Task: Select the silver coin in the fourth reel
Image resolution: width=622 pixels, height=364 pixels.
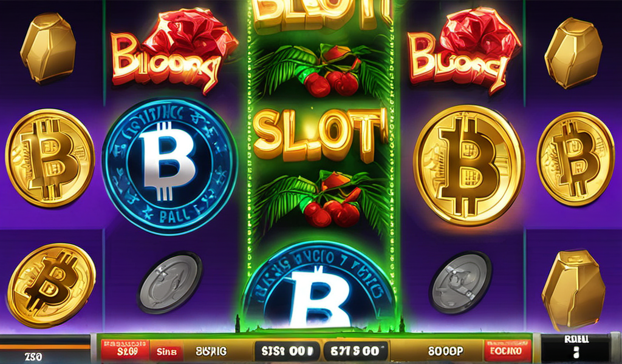Action: [460, 283]
